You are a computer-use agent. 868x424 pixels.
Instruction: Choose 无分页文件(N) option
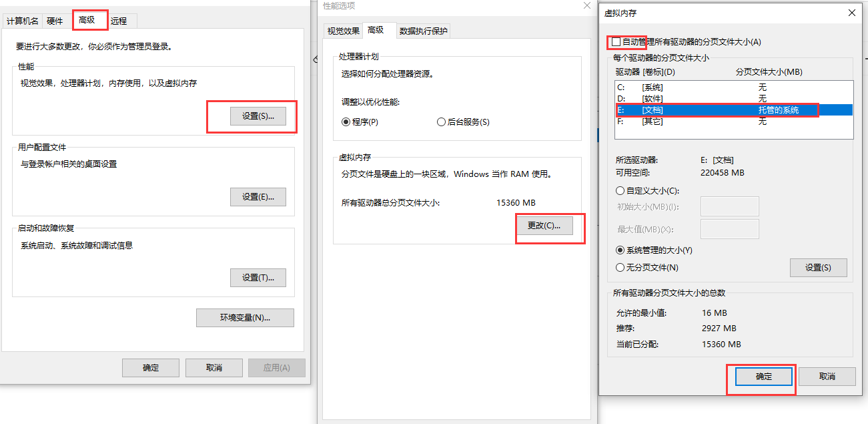(647, 268)
